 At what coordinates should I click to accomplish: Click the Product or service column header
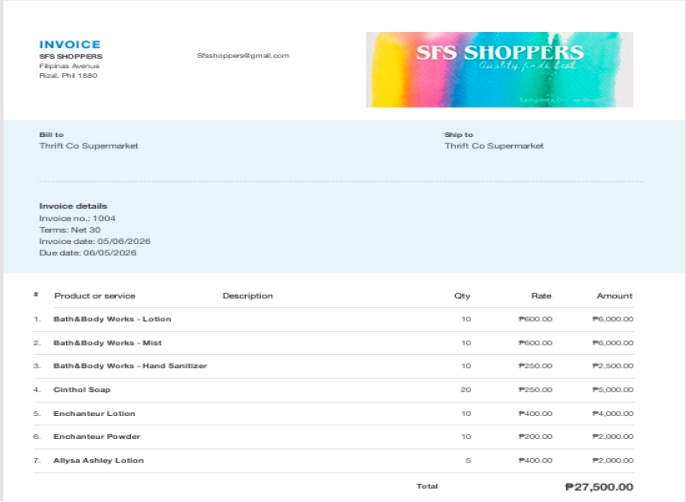click(x=94, y=296)
